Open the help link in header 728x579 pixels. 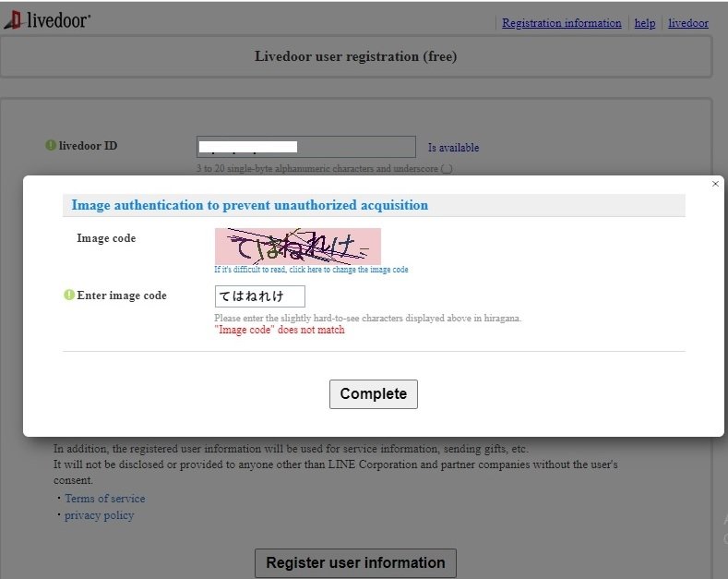pos(645,23)
